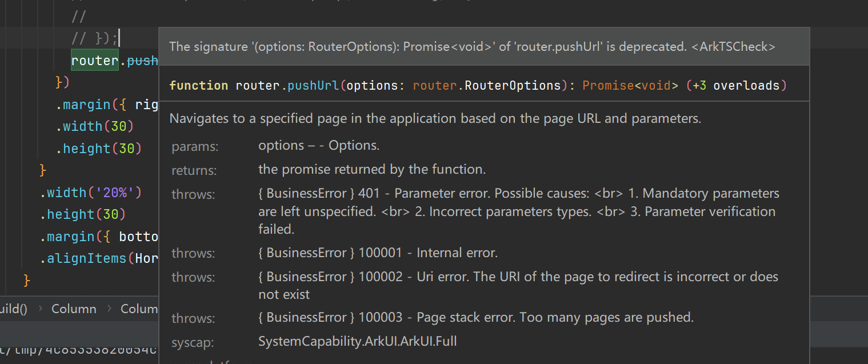
Task: Click the commented-out closing line // });
Action: 94,38
